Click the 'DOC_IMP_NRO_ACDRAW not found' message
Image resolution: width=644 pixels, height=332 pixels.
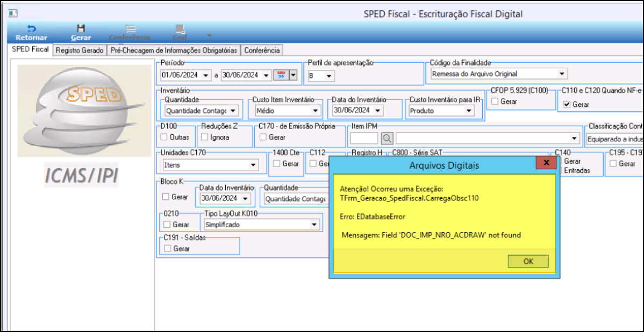pyautogui.click(x=431, y=235)
